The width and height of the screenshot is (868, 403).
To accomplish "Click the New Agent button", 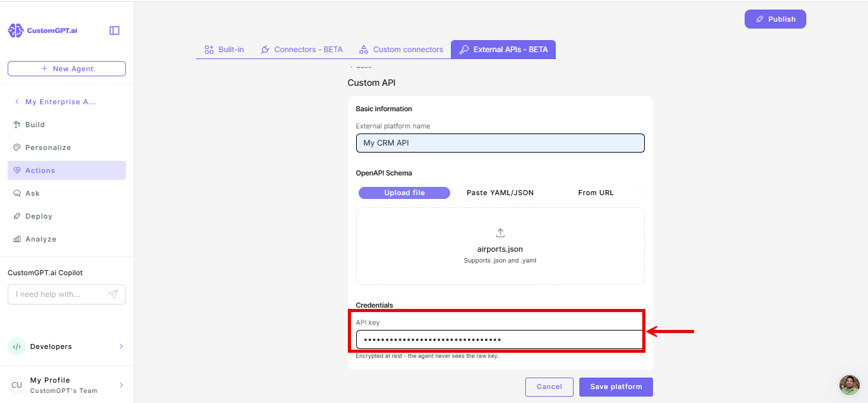I will [67, 69].
